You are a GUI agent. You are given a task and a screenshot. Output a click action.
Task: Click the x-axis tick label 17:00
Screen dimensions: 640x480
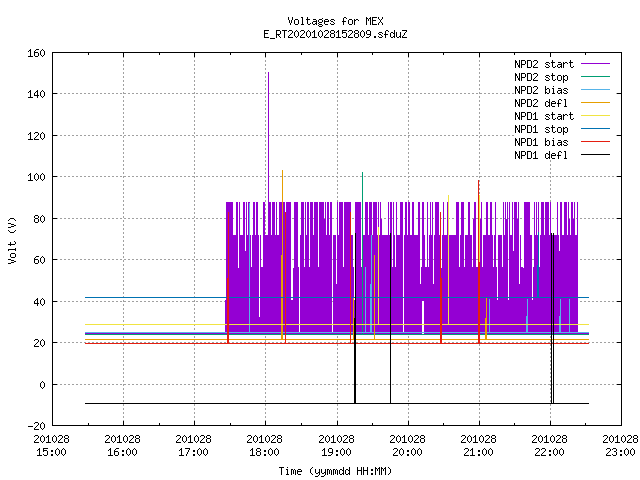click(x=193, y=452)
